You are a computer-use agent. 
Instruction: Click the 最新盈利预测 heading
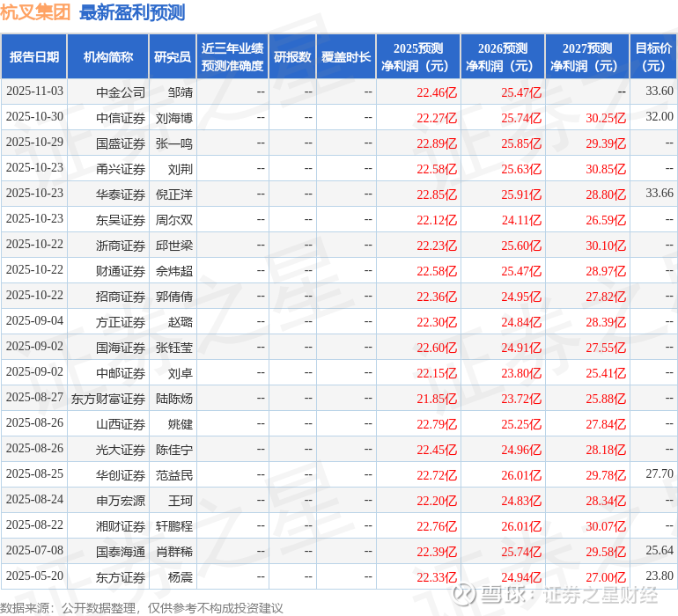(x=132, y=12)
